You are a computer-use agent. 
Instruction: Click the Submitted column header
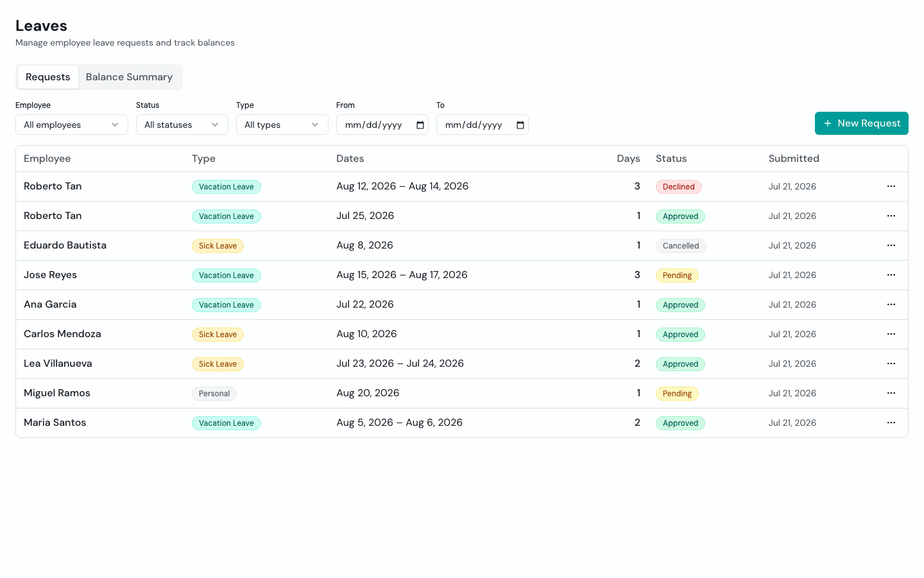[x=794, y=159]
